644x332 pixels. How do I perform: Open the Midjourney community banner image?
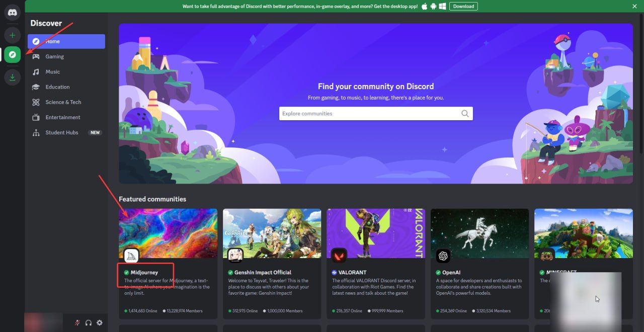[168, 233]
